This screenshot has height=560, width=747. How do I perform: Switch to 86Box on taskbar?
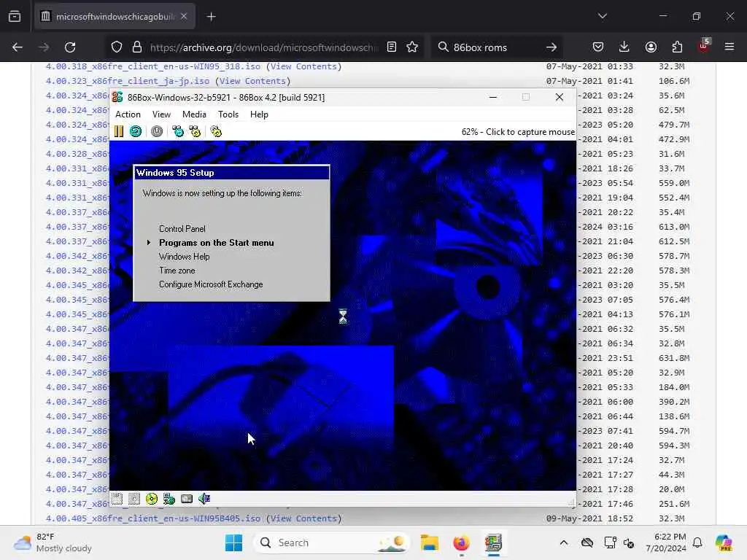point(493,542)
